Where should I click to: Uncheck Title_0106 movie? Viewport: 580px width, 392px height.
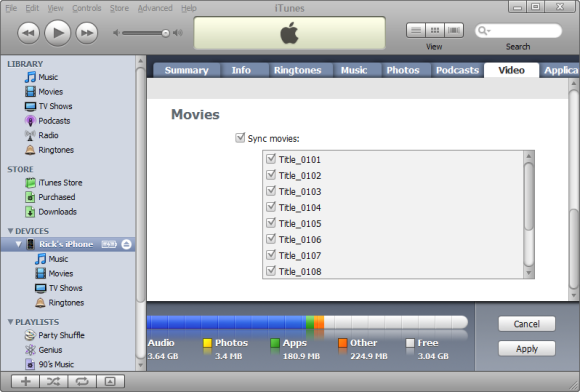point(271,239)
